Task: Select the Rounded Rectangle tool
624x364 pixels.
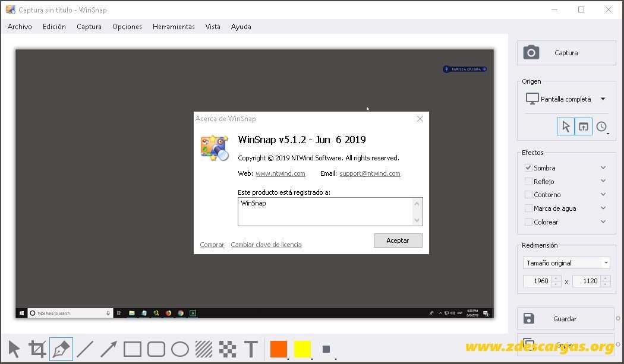Action: 156,349
